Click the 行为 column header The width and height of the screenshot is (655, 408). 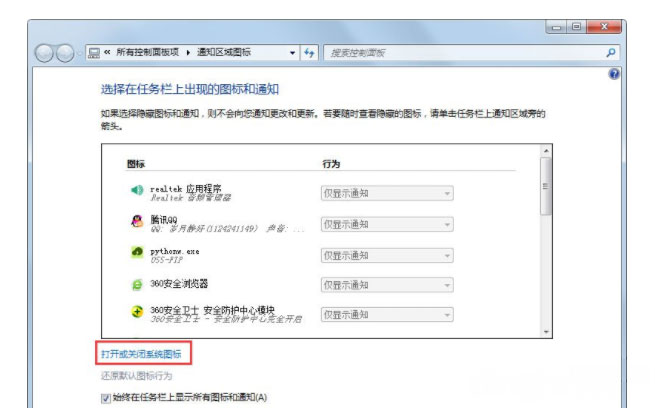coord(331,164)
